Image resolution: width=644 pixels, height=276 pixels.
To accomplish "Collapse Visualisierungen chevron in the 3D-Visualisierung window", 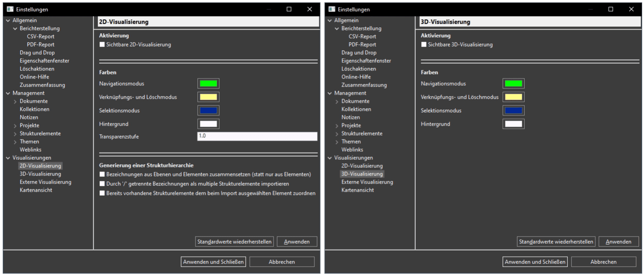I will (x=330, y=158).
